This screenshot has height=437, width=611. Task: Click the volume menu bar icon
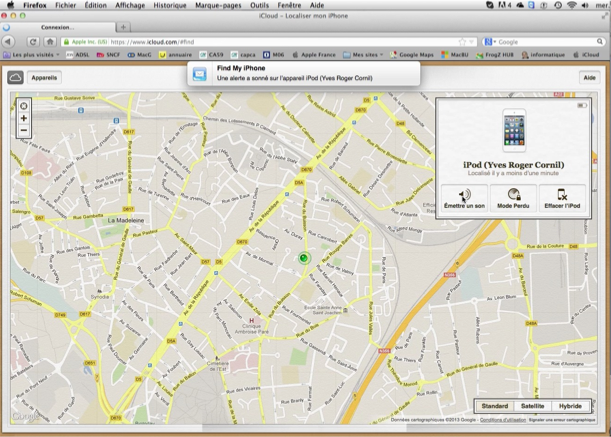click(x=585, y=5)
